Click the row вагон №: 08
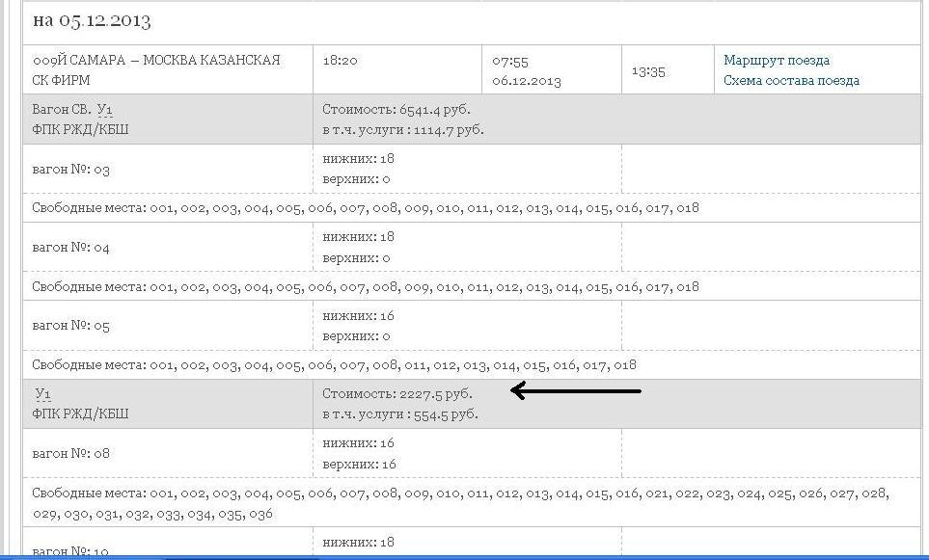This screenshot has width=929, height=560. tap(71, 453)
